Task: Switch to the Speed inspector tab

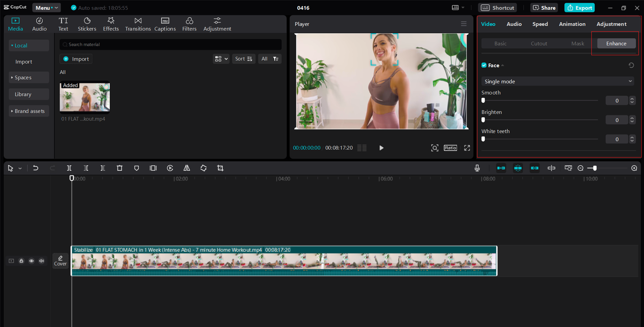Action: coord(540,24)
